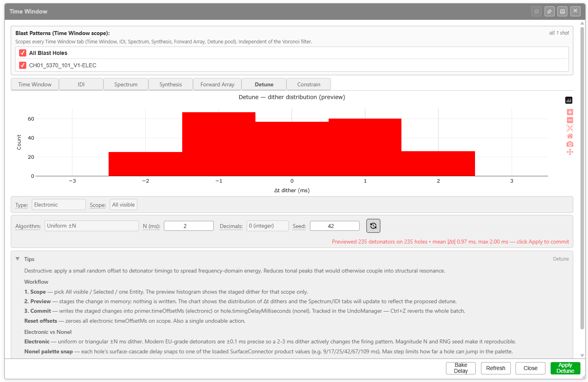588x382 pixels.
Task: Click the chart title 'Detune — dither distribution (preview)'
Action: coord(292,97)
